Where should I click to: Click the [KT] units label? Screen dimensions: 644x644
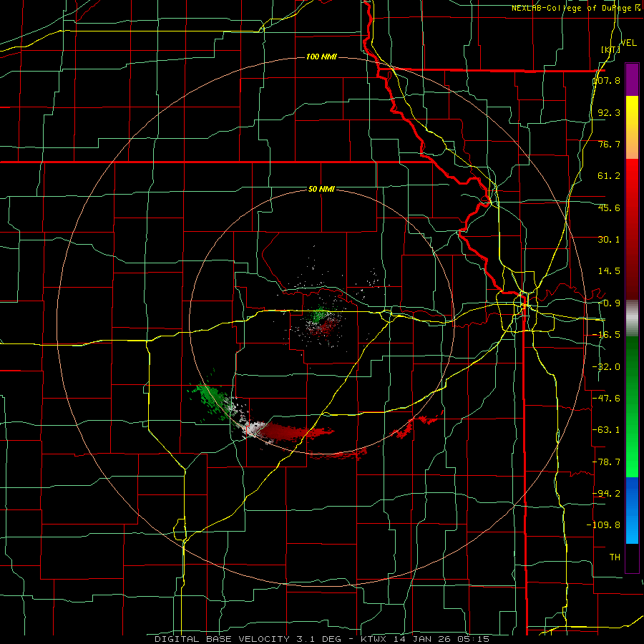click(611, 49)
